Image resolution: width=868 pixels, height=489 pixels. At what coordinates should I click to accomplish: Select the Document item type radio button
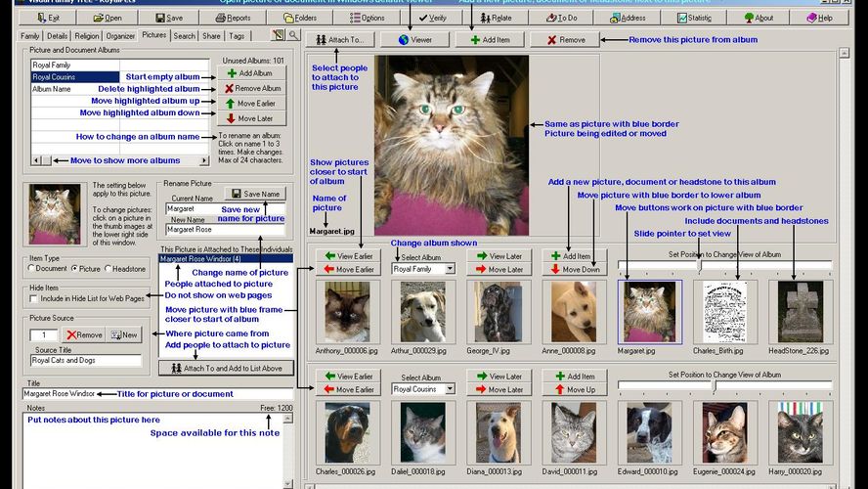[33, 268]
